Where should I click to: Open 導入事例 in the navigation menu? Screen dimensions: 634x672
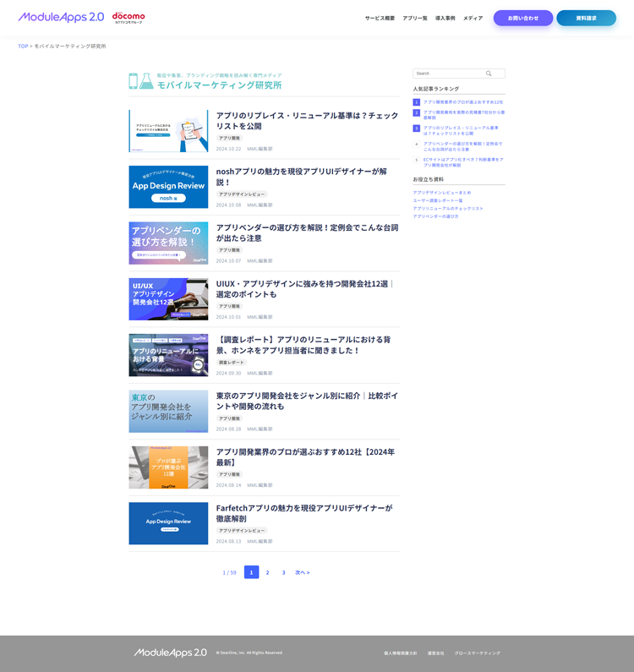445,19
